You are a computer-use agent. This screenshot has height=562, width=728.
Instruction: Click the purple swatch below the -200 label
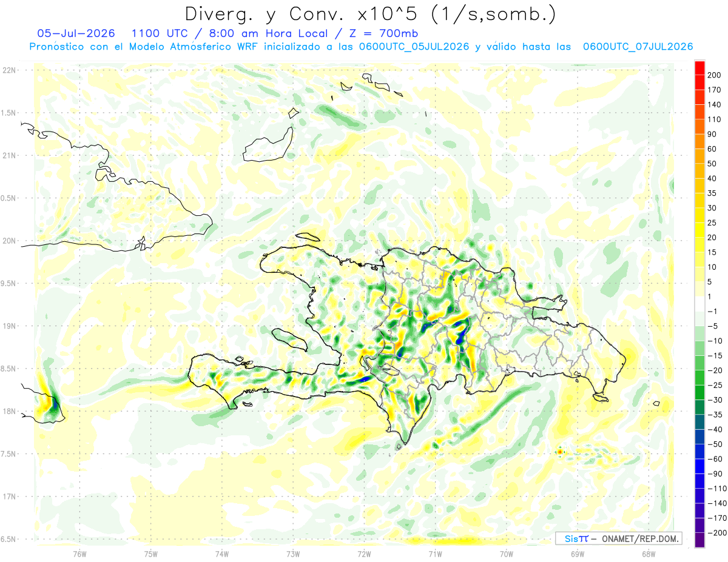coord(699,540)
